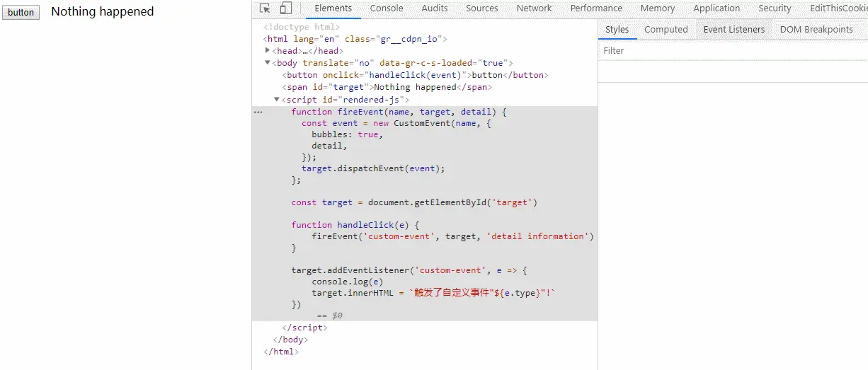
Task: Switch to the Performance tab
Action: [x=596, y=8]
